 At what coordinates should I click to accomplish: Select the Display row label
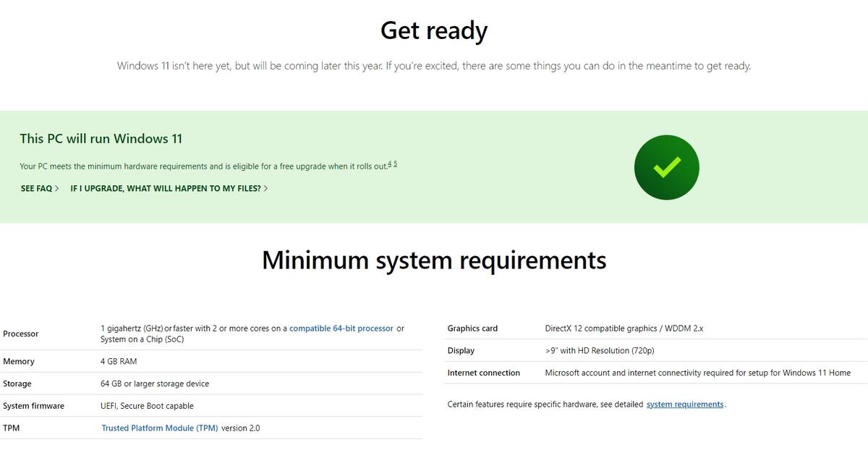[461, 351]
